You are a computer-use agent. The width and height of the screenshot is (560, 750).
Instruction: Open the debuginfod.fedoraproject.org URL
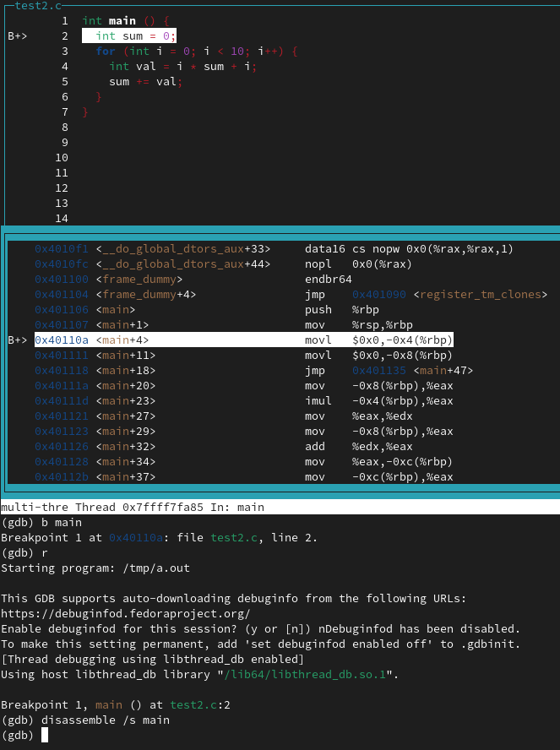click(x=125, y=614)
